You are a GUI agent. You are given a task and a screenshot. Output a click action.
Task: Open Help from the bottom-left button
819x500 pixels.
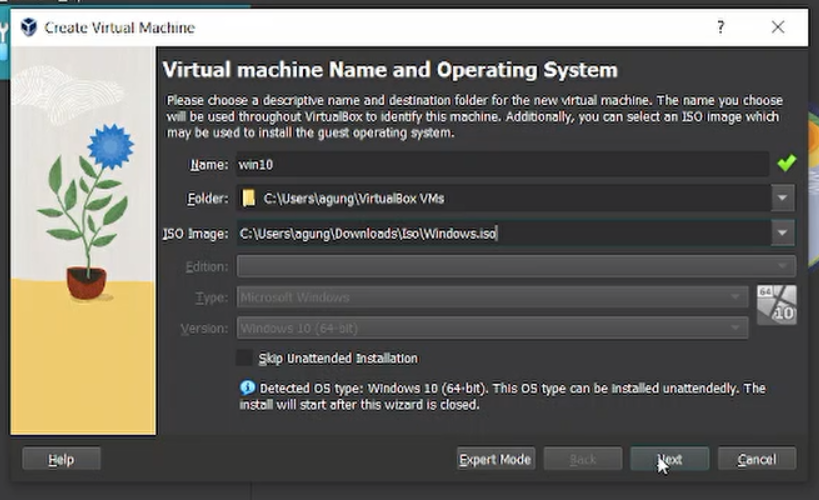[61, 459]
